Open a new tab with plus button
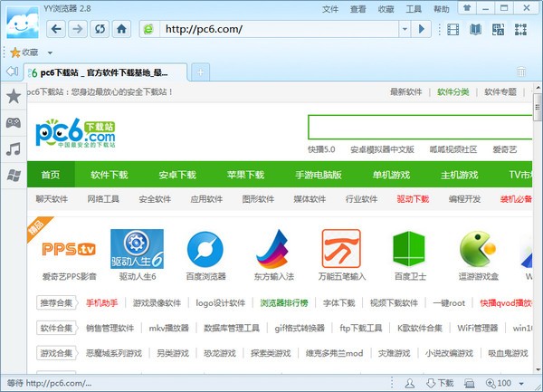 (x=200, y=72)
